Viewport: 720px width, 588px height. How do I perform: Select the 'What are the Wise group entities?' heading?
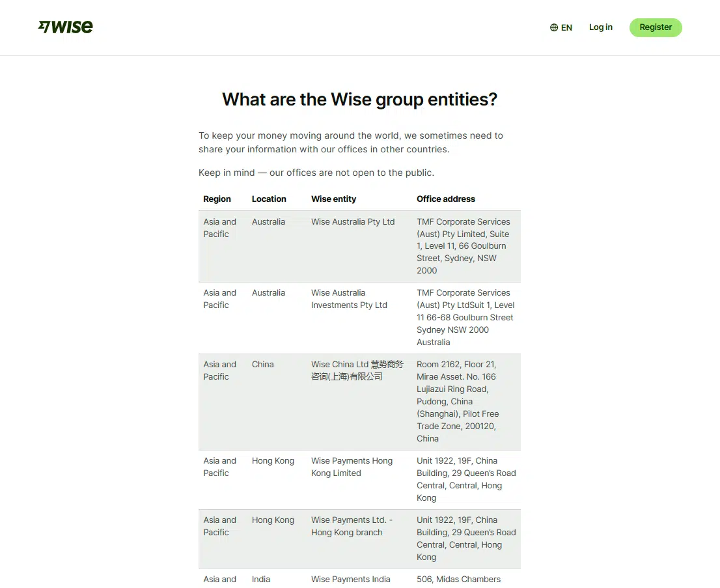359,100
